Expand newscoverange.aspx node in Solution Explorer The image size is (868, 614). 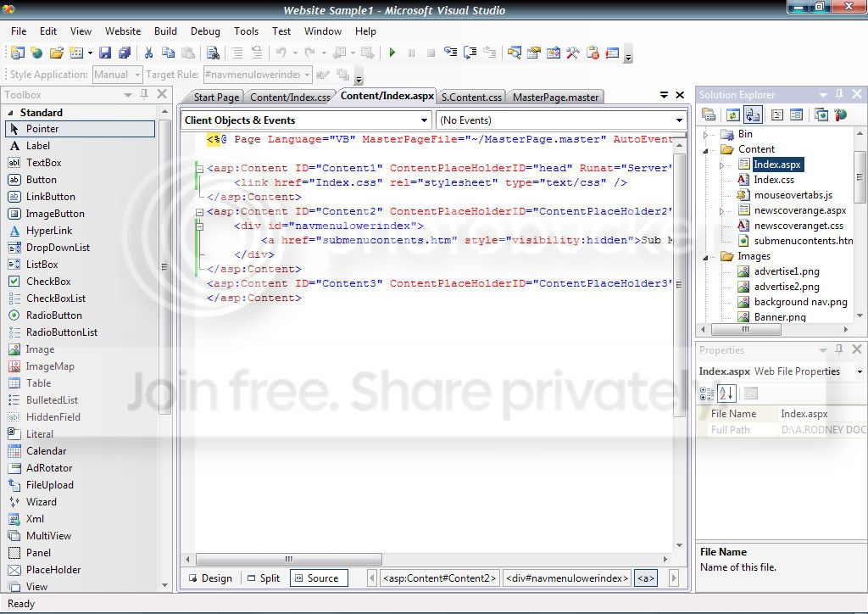pos(721,211)
